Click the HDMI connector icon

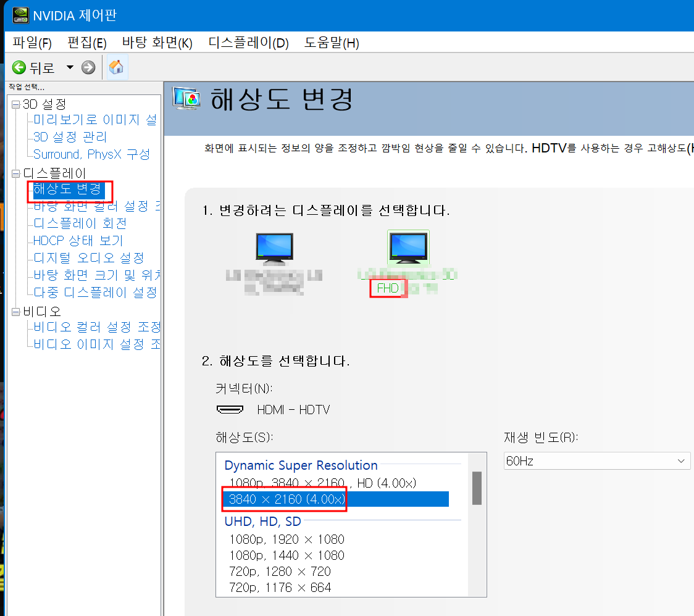click(230, 409)
